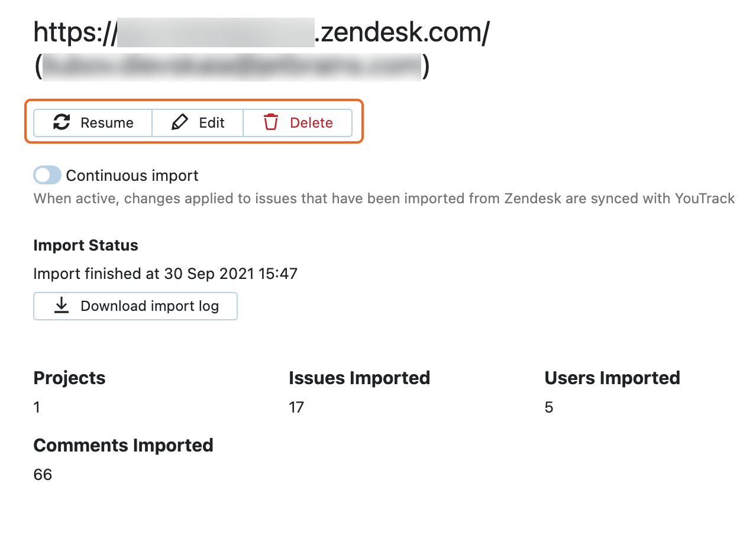Click the circular arrows Resume icon
This screenshot has height=539, width=756.
tap(62, 122)
